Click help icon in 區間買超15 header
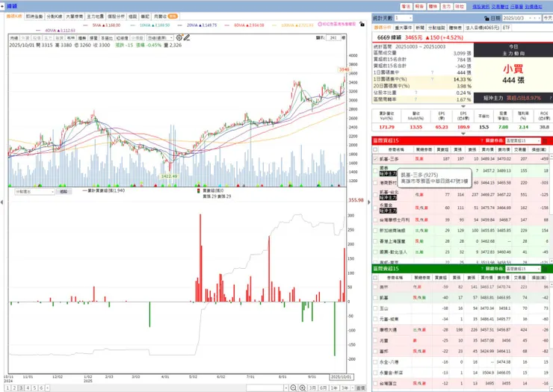This screenshot has height=392, width=553. coord(481,140)
